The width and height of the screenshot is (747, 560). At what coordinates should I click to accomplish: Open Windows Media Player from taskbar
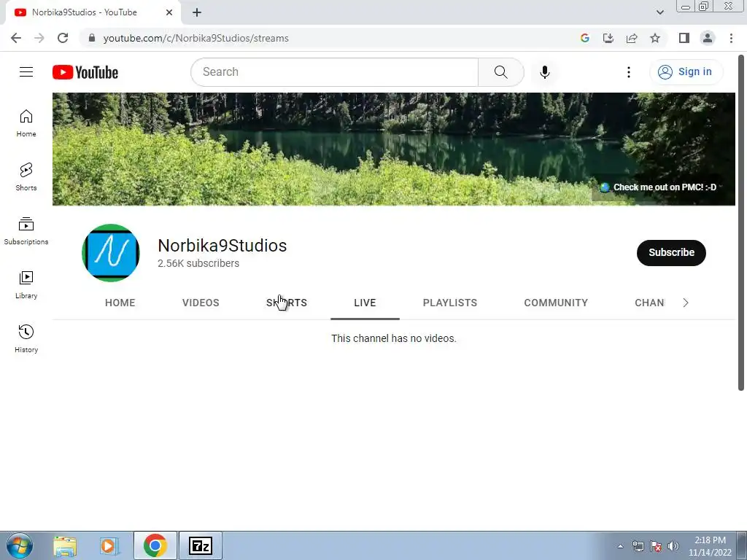109,545
